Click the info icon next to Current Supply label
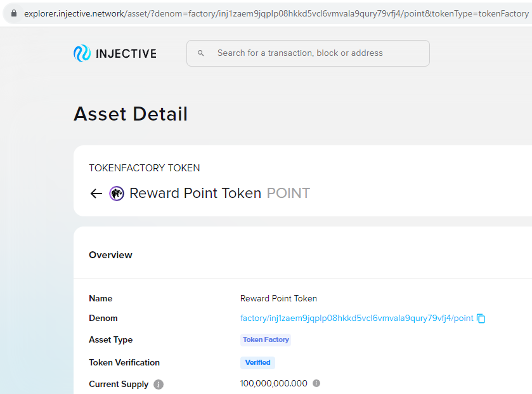 pos(159,384)
